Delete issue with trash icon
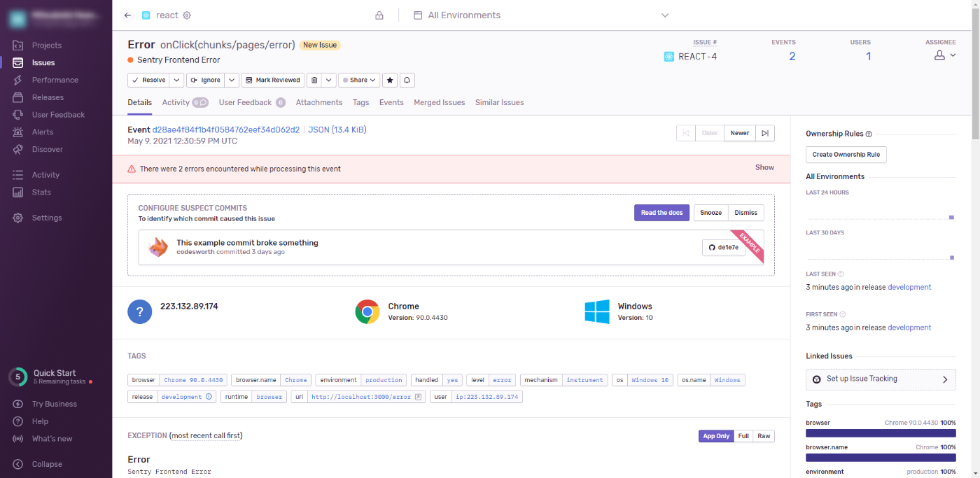The height and width of the screenshot is (478, 980). click(315, 80)
